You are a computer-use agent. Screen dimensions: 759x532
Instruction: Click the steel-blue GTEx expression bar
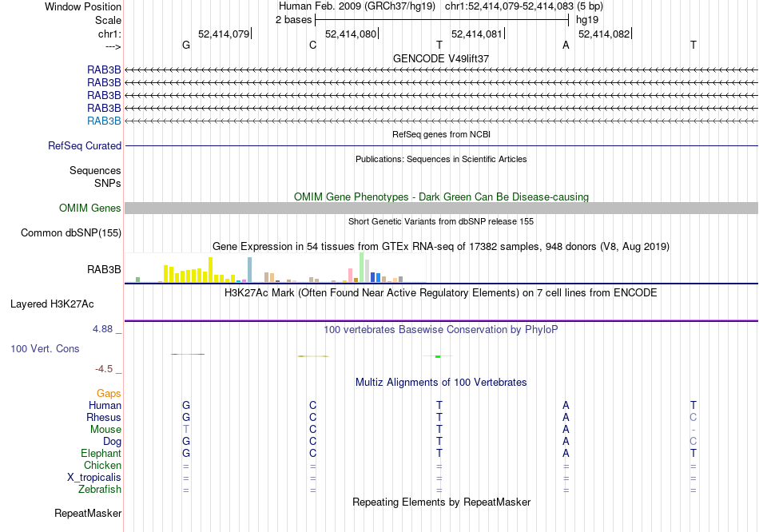coord(250,270)
